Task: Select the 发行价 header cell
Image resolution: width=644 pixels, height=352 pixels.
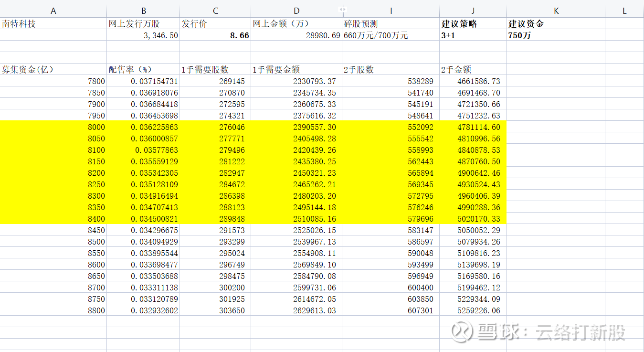Action: tap(216, 23)
